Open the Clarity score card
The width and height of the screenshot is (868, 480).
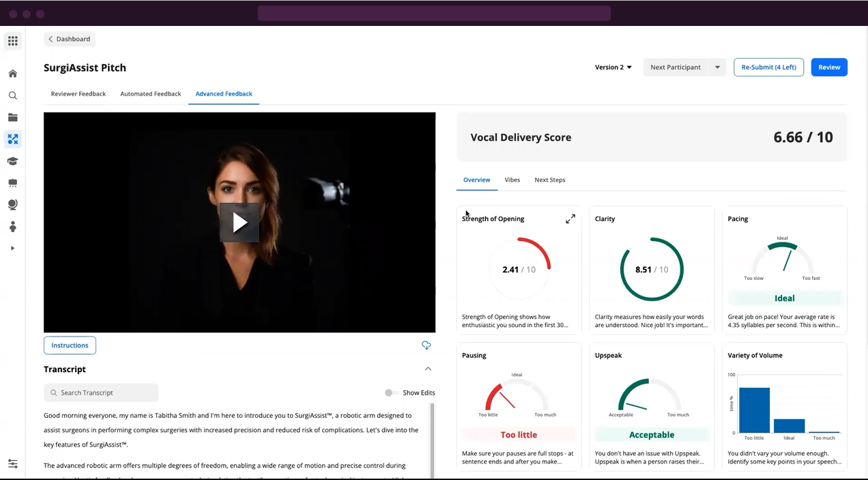(652, 270)
